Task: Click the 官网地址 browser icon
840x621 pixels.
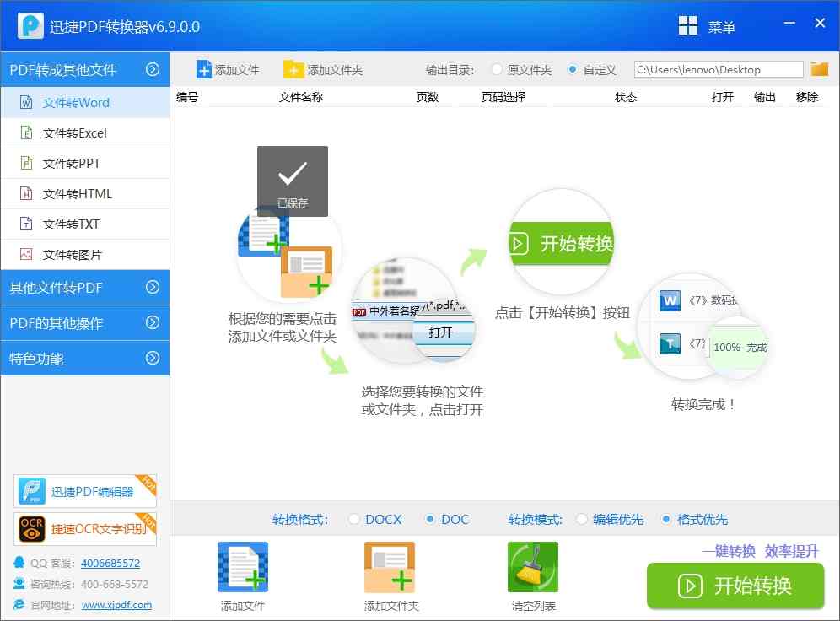Action: tap(19, 604)
